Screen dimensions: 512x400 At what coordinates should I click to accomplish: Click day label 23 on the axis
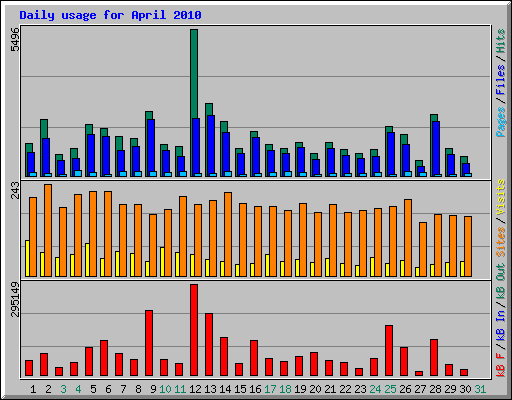click(x=360, y=389)
